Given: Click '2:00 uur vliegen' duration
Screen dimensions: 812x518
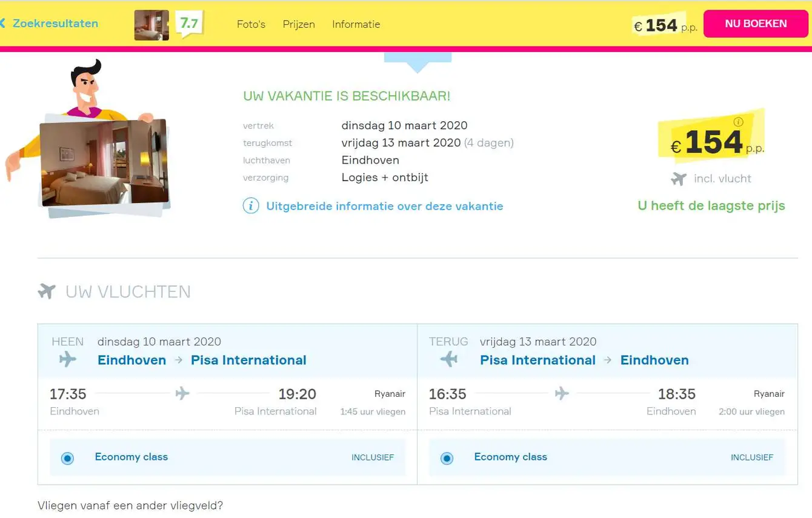Looking at the screenshot, I should (x=751, y=411).
